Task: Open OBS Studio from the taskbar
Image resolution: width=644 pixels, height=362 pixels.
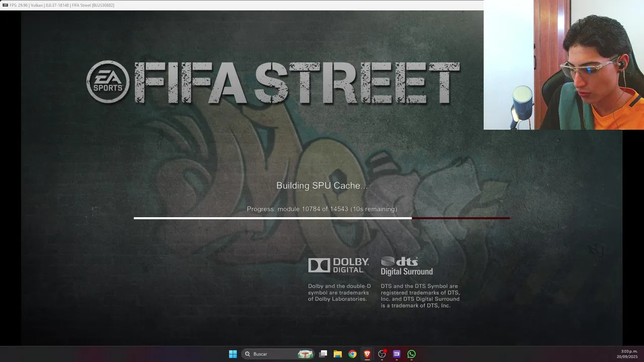Action: [x=382, y=354]
